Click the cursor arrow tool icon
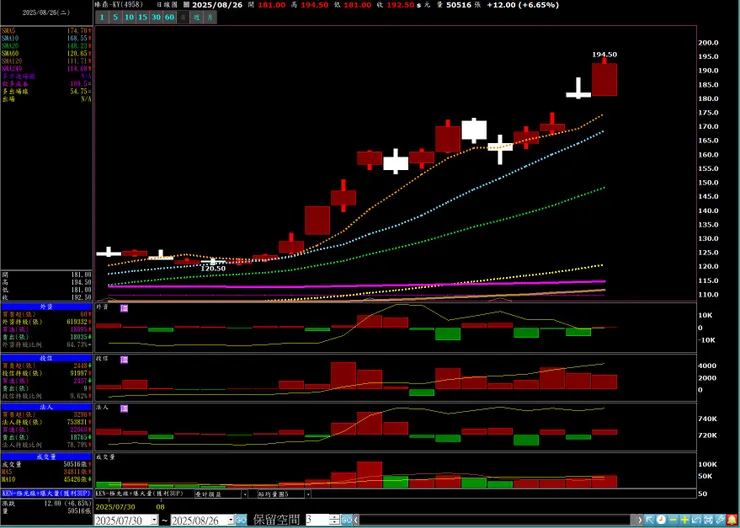Viewport: 740px width, 528px height. 649,520
